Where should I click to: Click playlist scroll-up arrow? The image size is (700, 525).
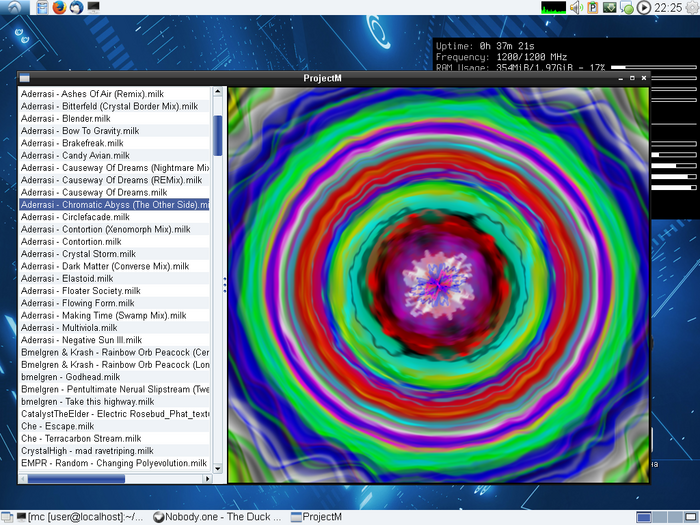click(218, 92)
